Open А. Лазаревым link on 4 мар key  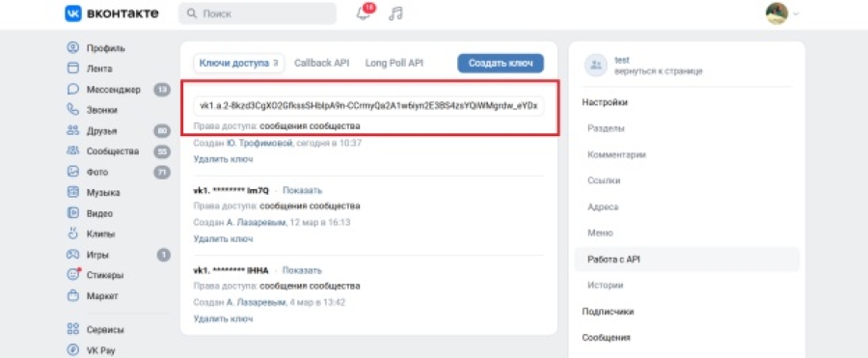point(256,302)
